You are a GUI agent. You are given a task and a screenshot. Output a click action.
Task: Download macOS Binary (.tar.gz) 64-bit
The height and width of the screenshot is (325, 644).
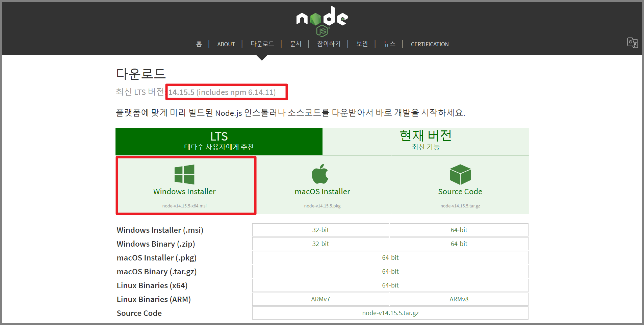pyautogui.click(x=390, y=271)
